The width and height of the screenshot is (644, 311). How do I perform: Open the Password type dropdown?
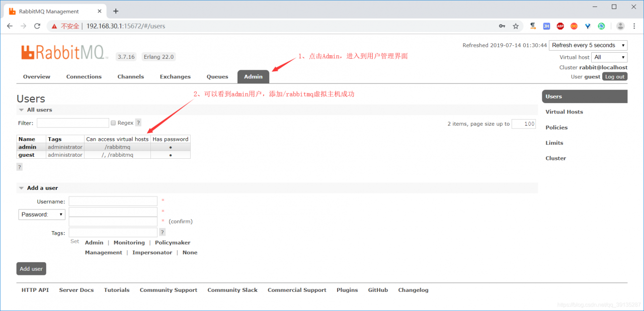click(42, 215)
